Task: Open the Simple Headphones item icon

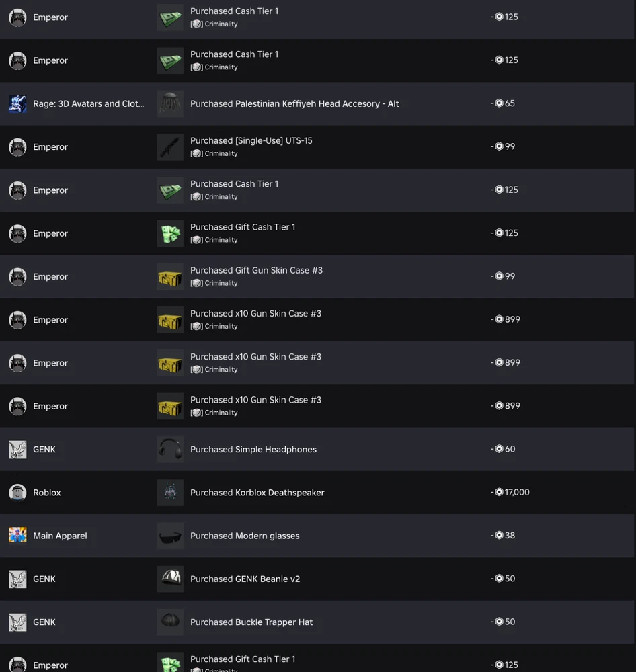Action: pos(170,450)
